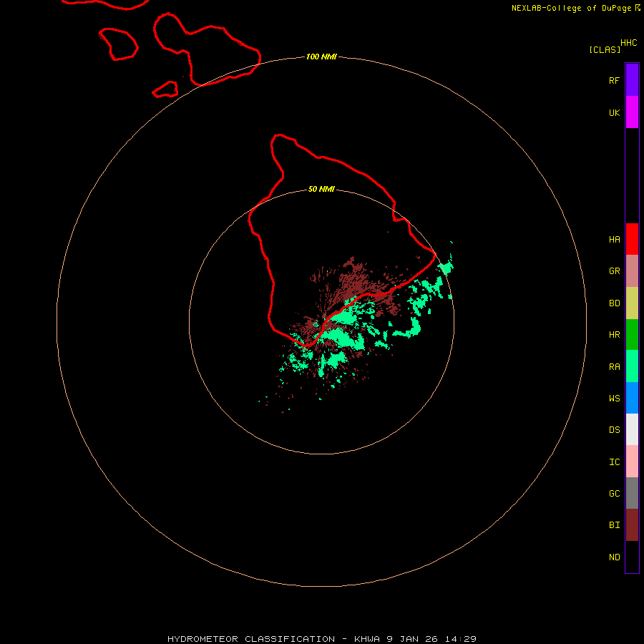Click the HR legend label

coord(614,335)
